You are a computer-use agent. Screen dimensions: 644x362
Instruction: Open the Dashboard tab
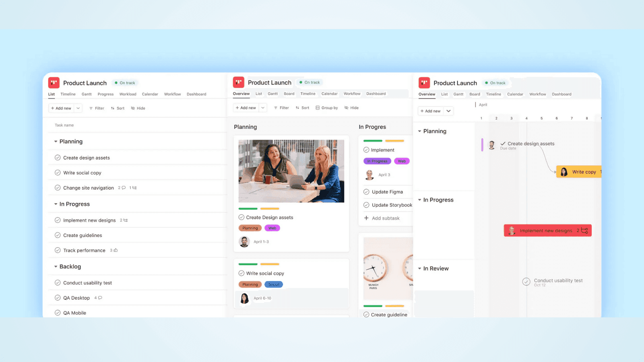pyautogui.click(x=196, y=94)
